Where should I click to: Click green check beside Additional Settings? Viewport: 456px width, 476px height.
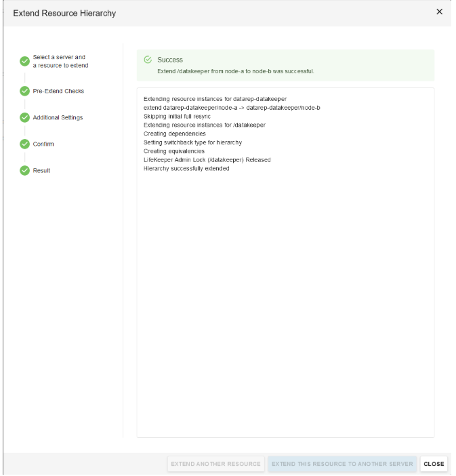24,117
